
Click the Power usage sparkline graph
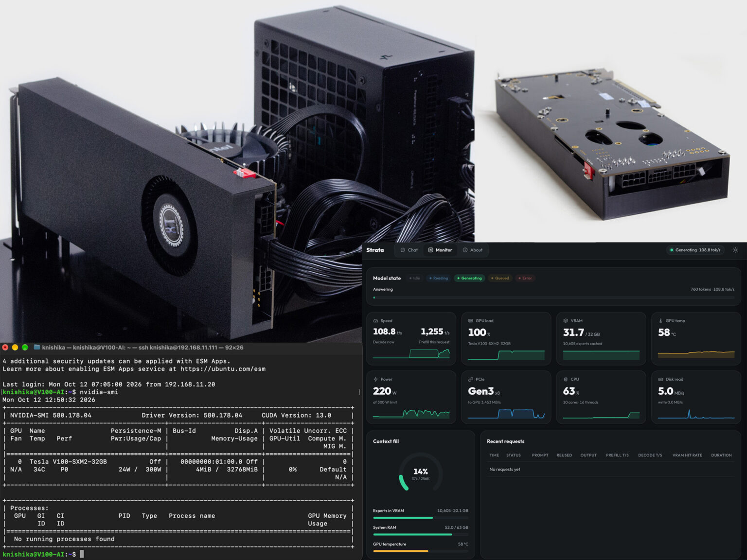[411, 414]
